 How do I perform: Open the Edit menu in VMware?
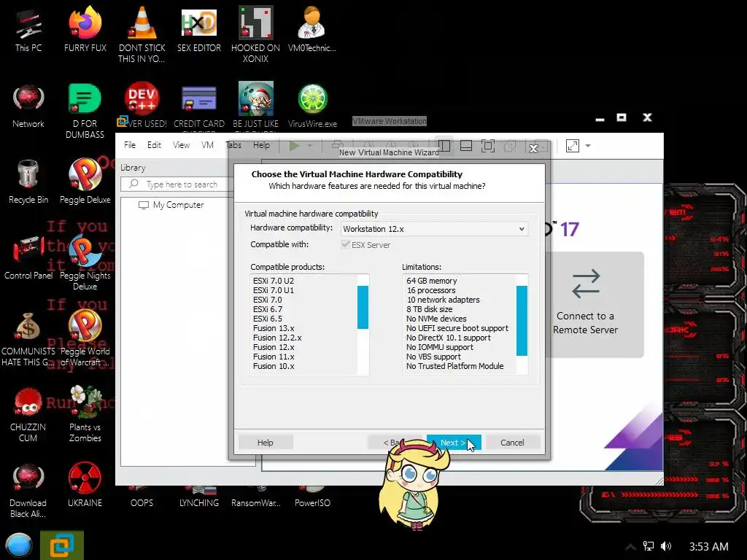[x=154, y=145]
